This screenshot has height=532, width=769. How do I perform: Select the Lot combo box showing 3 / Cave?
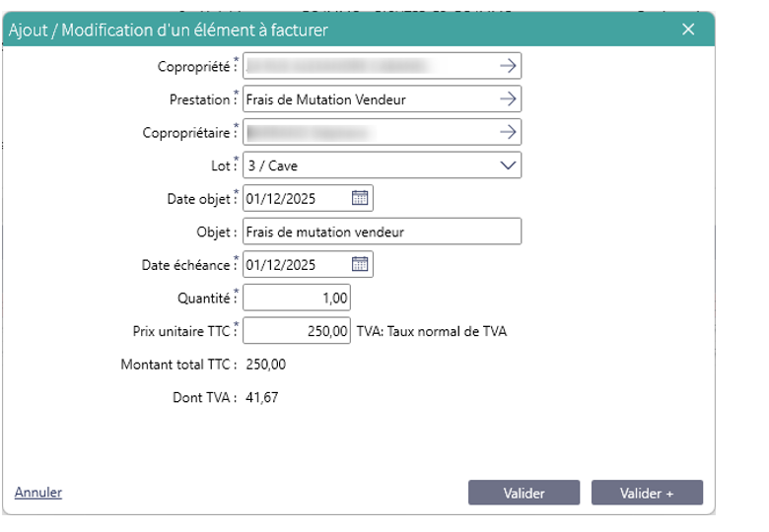[382, 166]
